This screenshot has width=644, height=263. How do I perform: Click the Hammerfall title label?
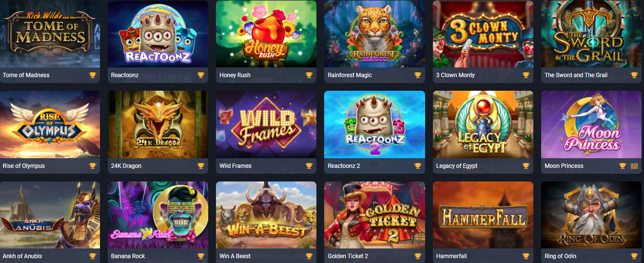[451, 256]
